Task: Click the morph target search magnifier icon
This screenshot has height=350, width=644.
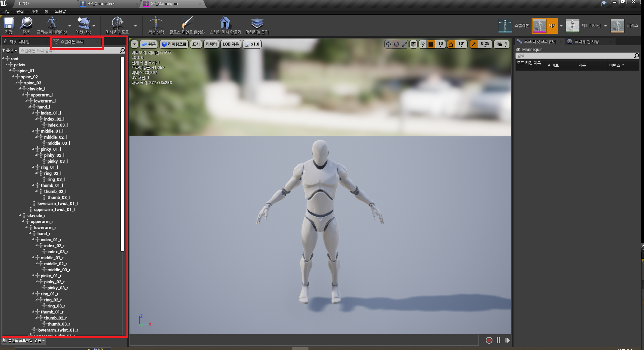Action: point(636,56)
